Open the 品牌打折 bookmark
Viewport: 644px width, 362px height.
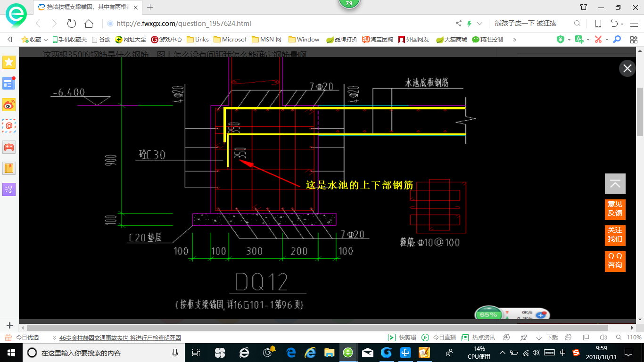[x=342, y=40]
